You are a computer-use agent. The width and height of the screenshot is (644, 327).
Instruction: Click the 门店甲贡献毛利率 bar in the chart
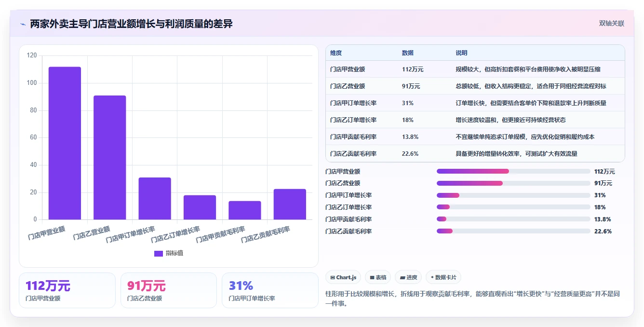pos(245,210)
